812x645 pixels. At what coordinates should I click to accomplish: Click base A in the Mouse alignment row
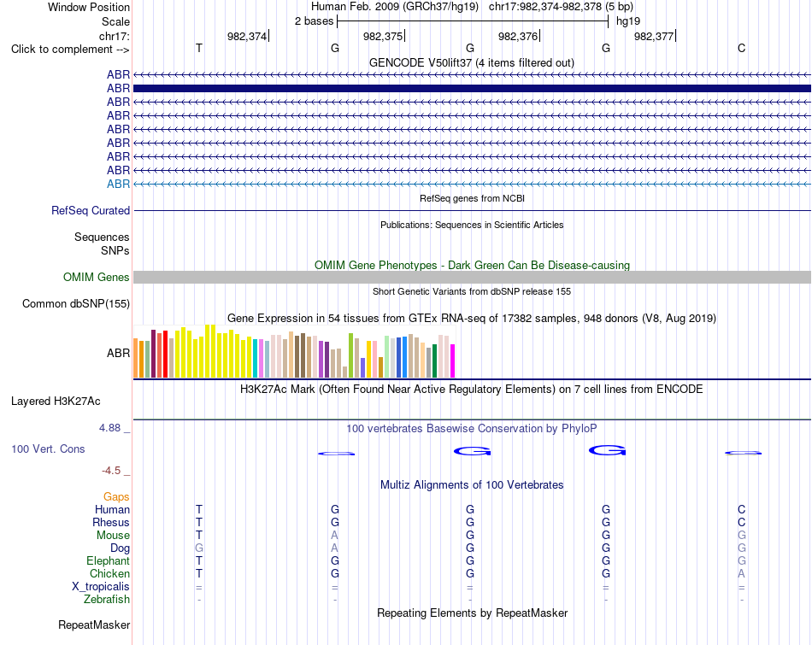(x=334, y=536)
